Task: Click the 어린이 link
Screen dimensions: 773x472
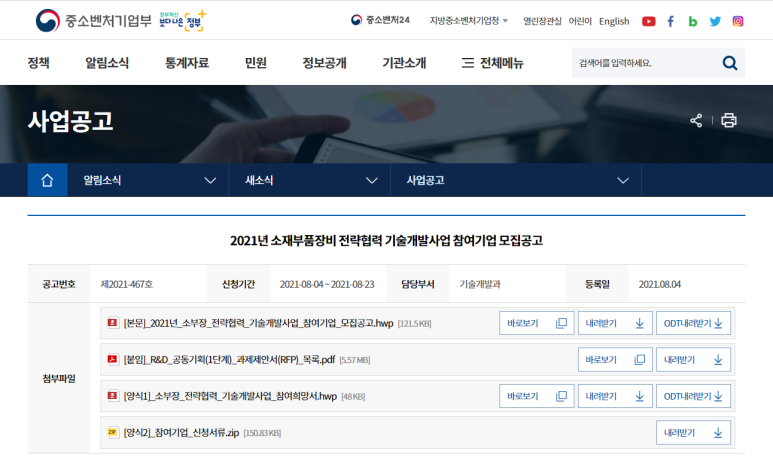Action: 580,21
